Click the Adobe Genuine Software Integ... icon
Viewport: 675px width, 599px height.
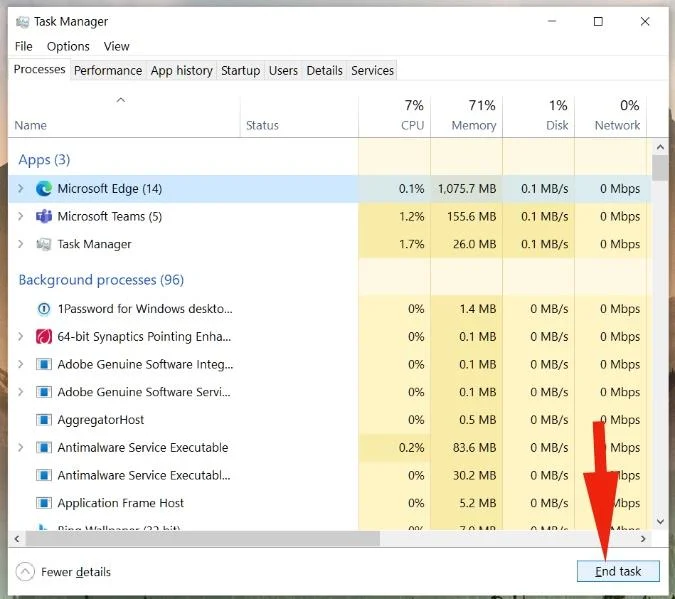(x=44, y=364)
